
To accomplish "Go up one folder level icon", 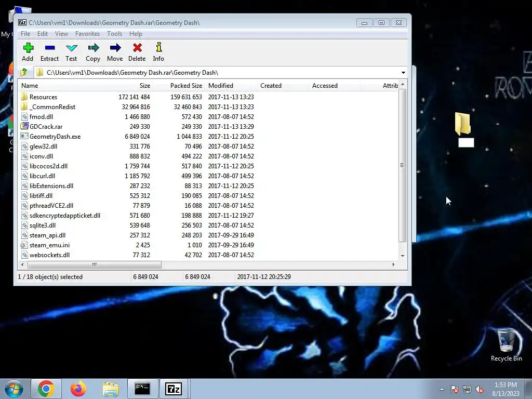I will (24, 72).
